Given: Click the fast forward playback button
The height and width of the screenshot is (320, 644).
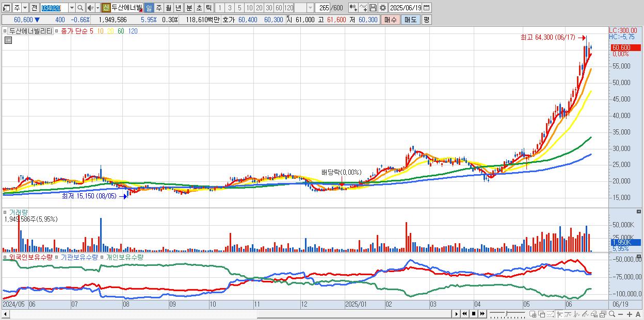Looking at the screenshot, I should pyautogui.click(x=482, y=314).
